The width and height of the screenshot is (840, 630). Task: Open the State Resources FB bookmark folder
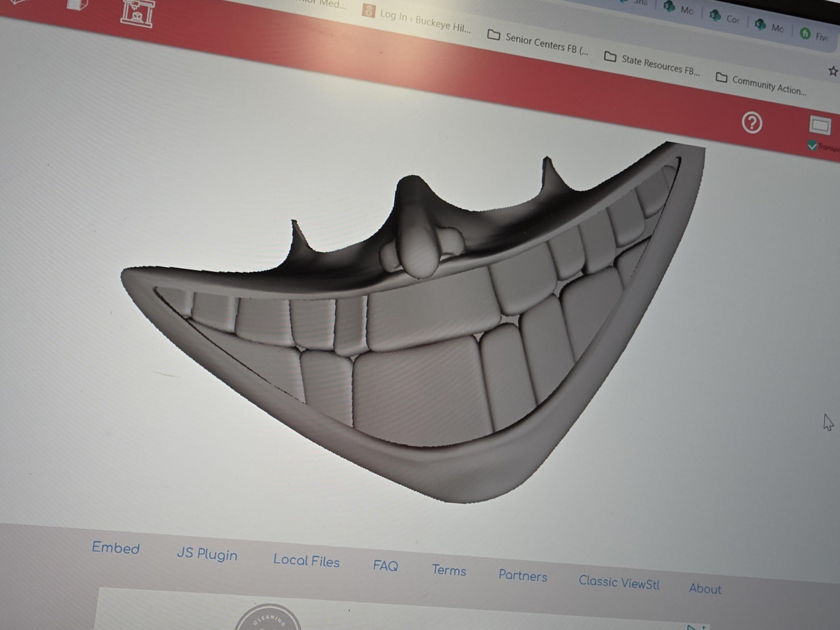pos(652,63)
